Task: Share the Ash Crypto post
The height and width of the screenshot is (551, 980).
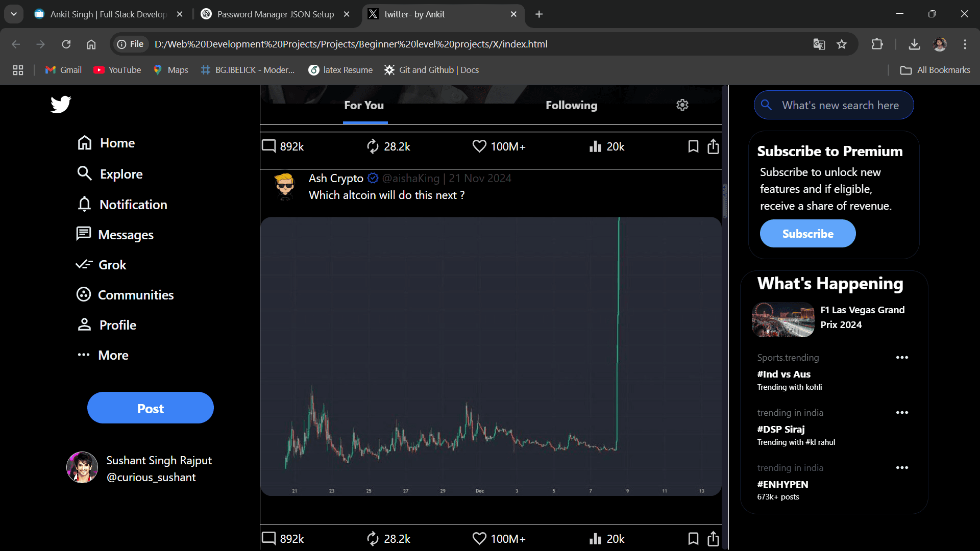Action: (713, 539)
